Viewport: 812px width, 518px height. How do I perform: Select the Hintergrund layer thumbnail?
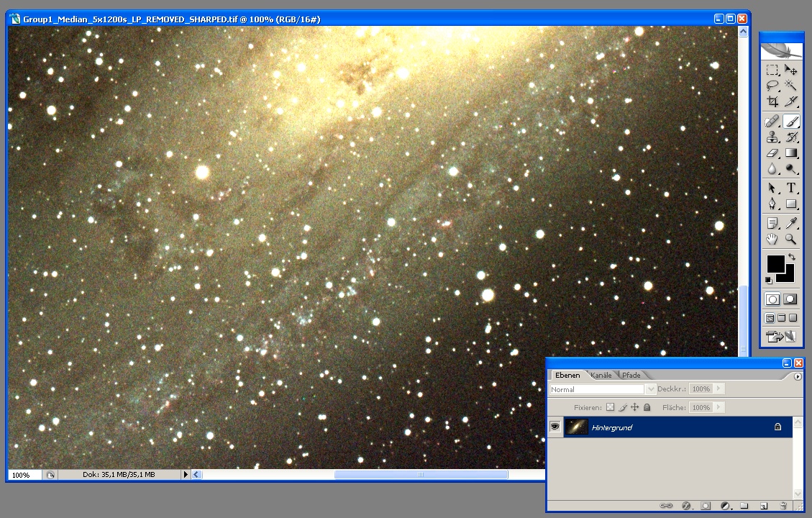click(x=576, y=427)
